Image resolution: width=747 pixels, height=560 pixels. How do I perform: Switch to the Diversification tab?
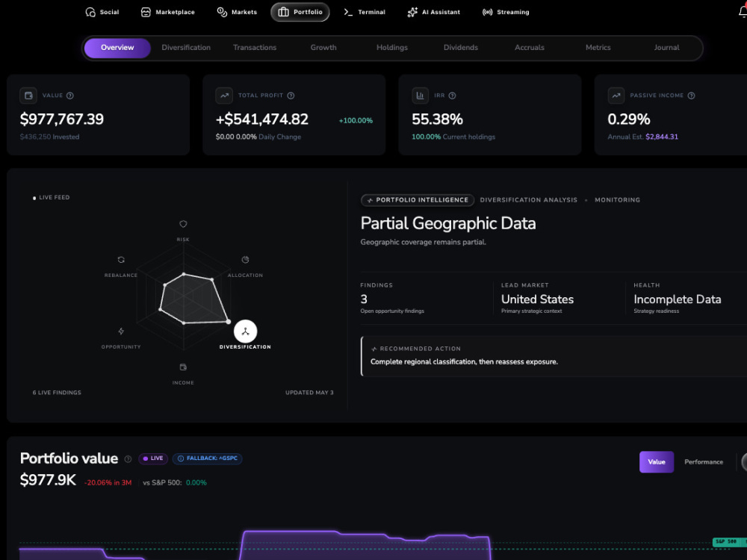coord(186,48)
